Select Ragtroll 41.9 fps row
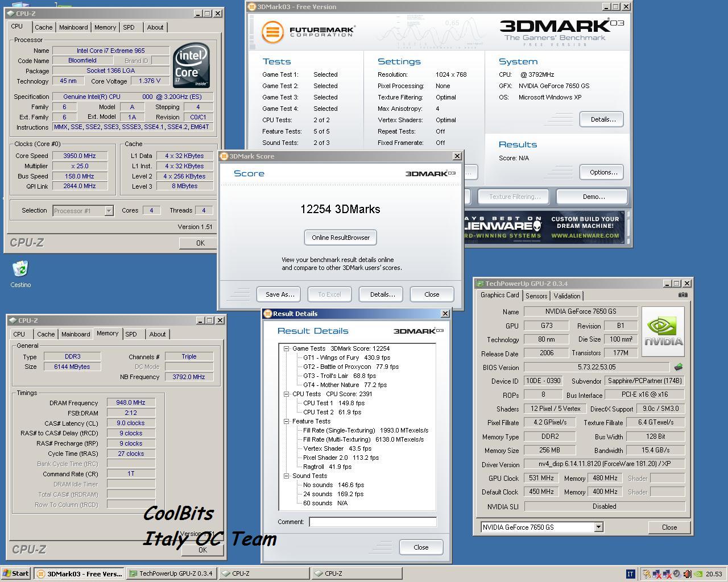This screenshot has height=582, width=728. 327,467
